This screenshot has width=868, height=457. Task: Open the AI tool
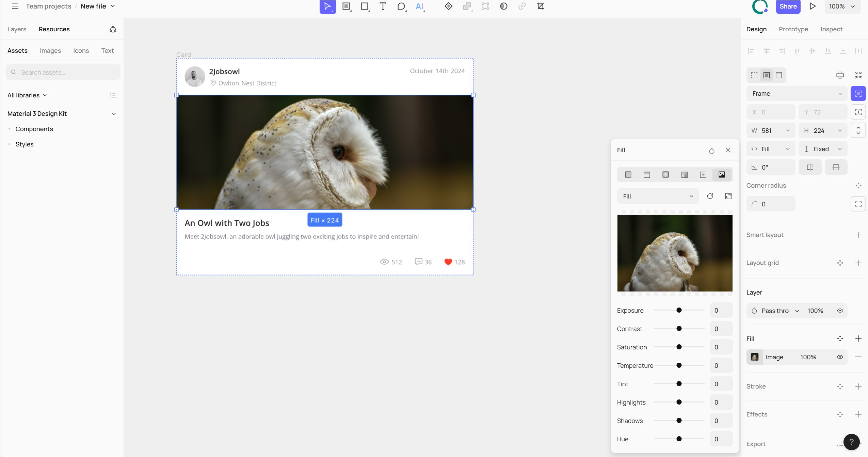tap(420, 6)
